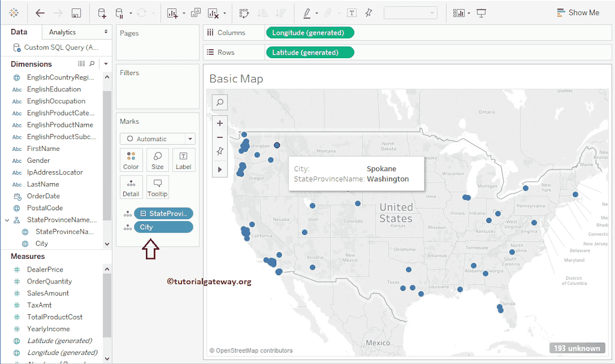Image resolution: width=615 pixels, height=364 pixels.
Task: Toggle the Detail marks button
Action: click(x=131, y=187)
